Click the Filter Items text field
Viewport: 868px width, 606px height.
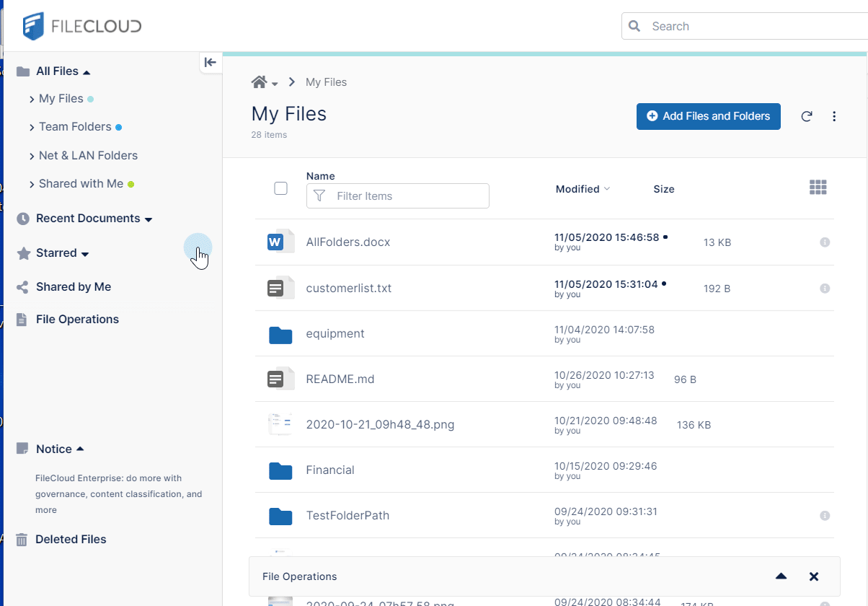coord(407,196)
